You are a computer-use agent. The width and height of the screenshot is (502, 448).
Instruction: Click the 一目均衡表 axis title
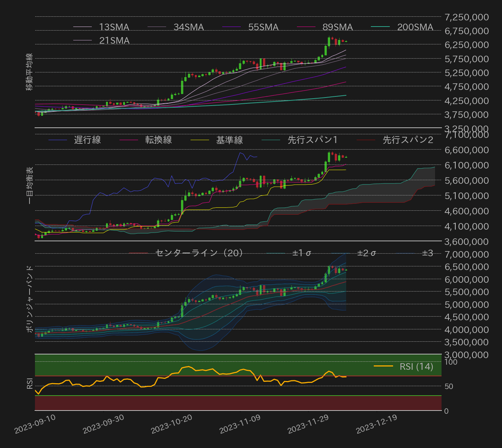[30, 185]
